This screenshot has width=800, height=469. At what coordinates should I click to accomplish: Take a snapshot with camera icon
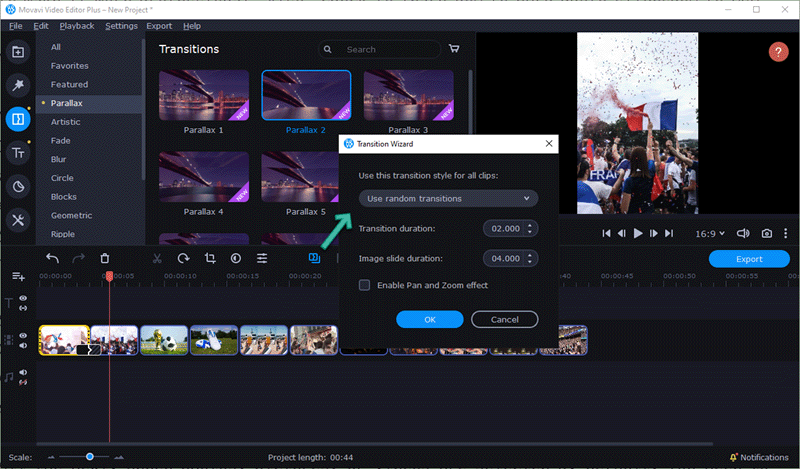click(766, 233)
